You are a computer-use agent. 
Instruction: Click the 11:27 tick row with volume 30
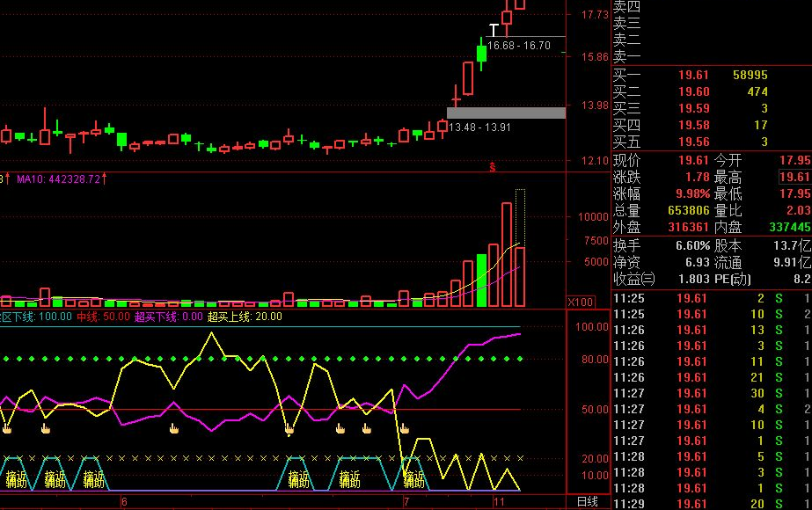click(x=712, y=394)
